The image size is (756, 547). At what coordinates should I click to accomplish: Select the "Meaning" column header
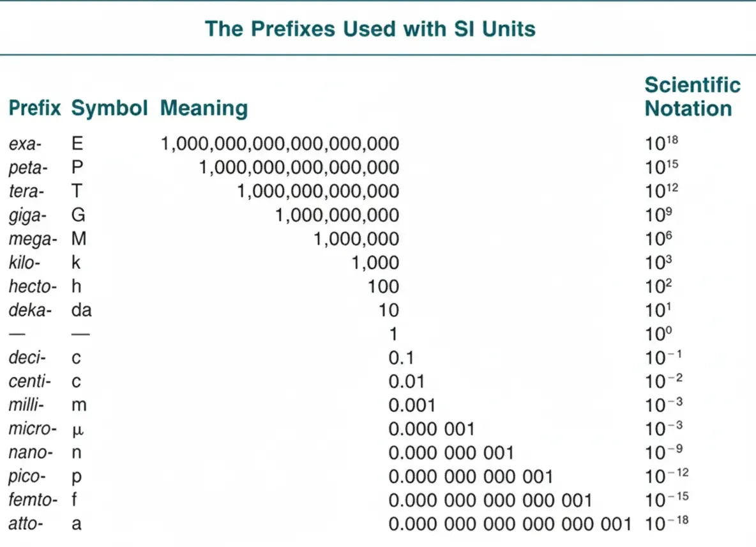[x=204, y=108]
